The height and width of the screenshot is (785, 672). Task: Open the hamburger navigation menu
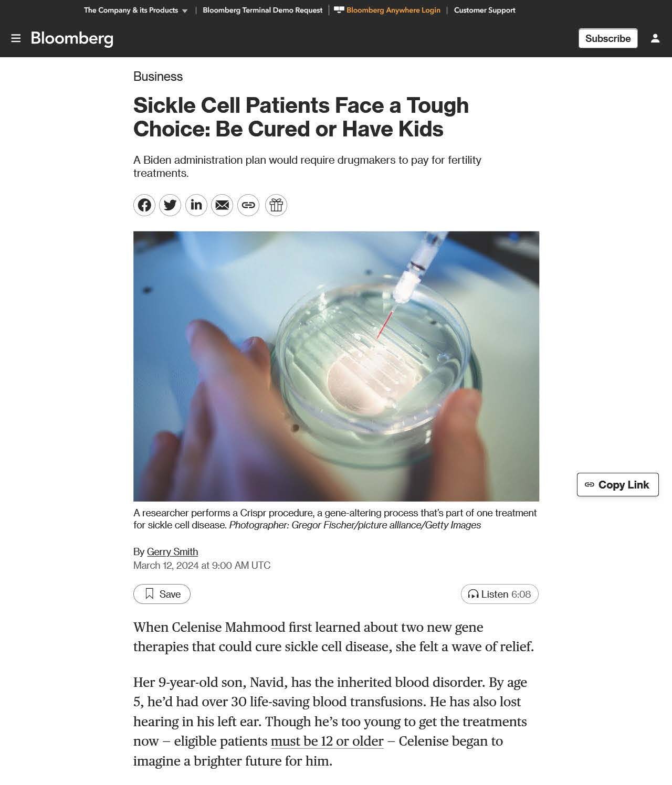pyautogui.click(x=16, y=38)
